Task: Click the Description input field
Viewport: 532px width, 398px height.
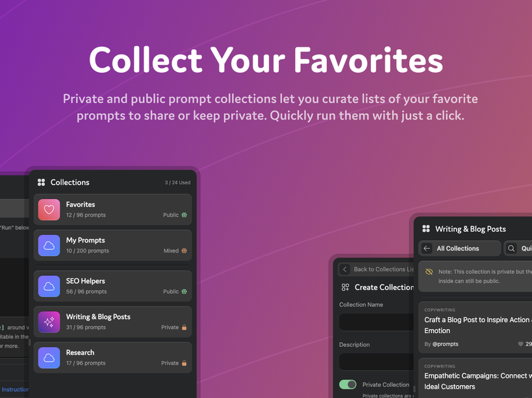Action: click(x=376, y=362)
